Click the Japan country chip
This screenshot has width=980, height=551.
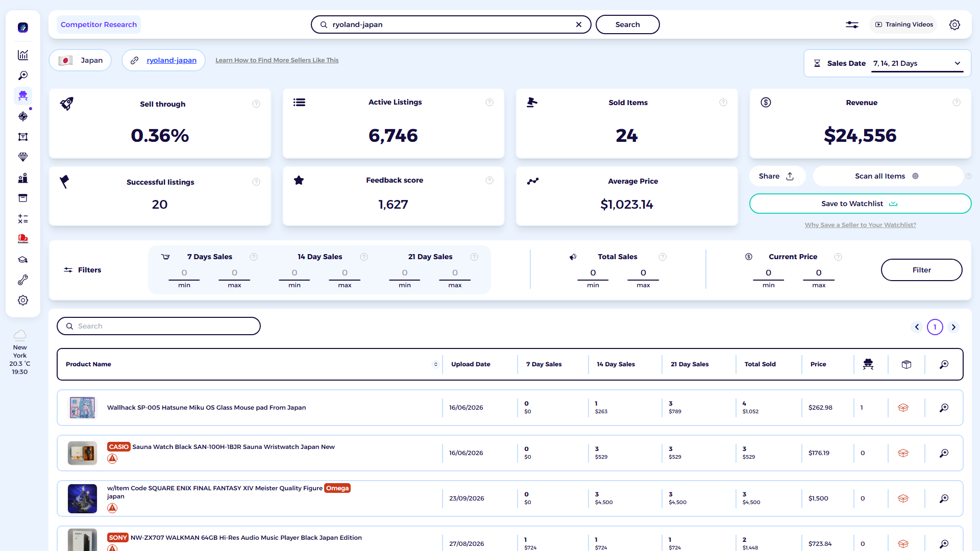(80, 60)
